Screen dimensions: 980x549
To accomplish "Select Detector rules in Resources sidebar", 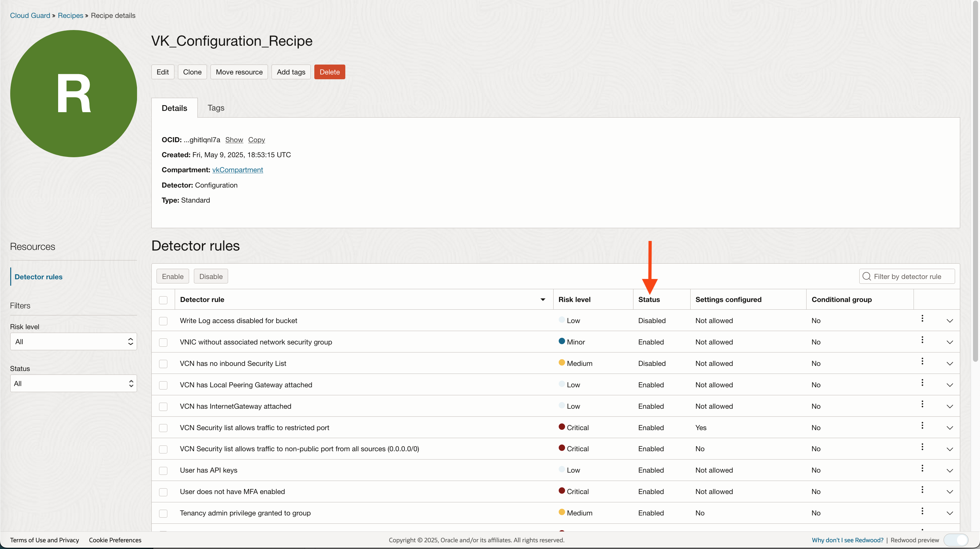I will point(38,277).
